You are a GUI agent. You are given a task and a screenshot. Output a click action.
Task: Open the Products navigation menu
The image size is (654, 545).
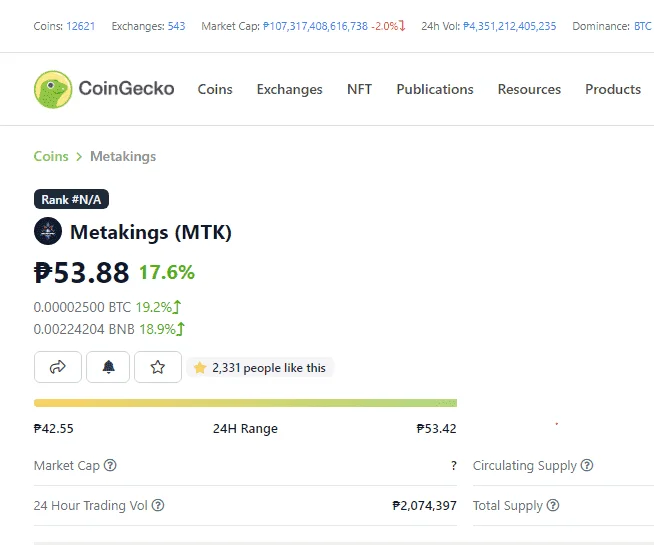[613, 89]
